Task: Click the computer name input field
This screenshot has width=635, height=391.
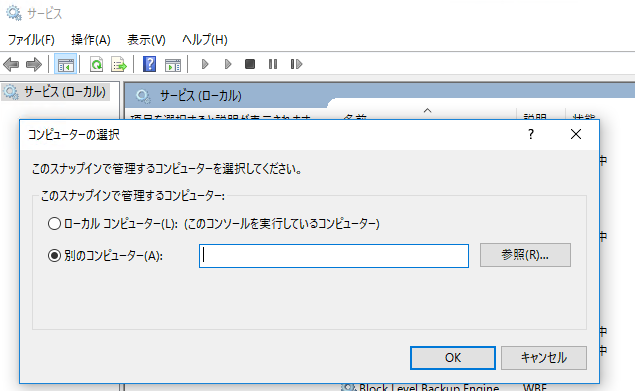Action: tap(334, 256)
